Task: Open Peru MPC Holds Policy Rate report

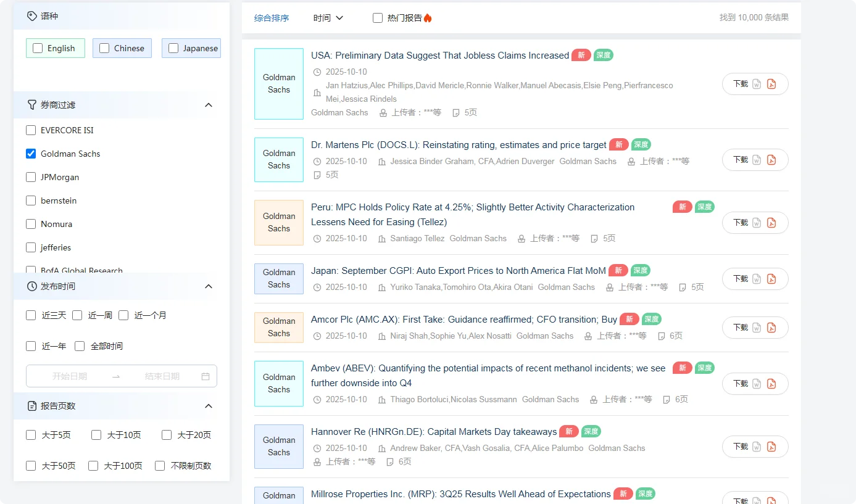Action: click(x=473, y=215)
